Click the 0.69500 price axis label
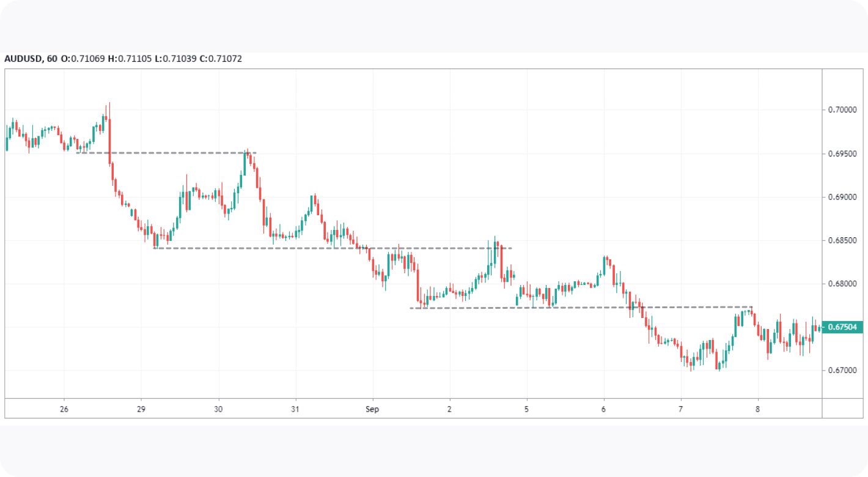The height and width of the screenshot is (477, 868). click(841, 153)
